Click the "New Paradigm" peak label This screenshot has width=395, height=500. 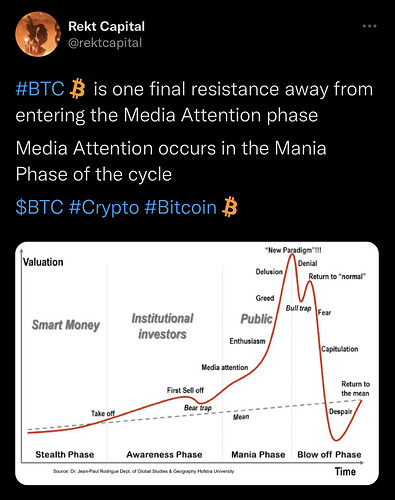tap(293, 250)
